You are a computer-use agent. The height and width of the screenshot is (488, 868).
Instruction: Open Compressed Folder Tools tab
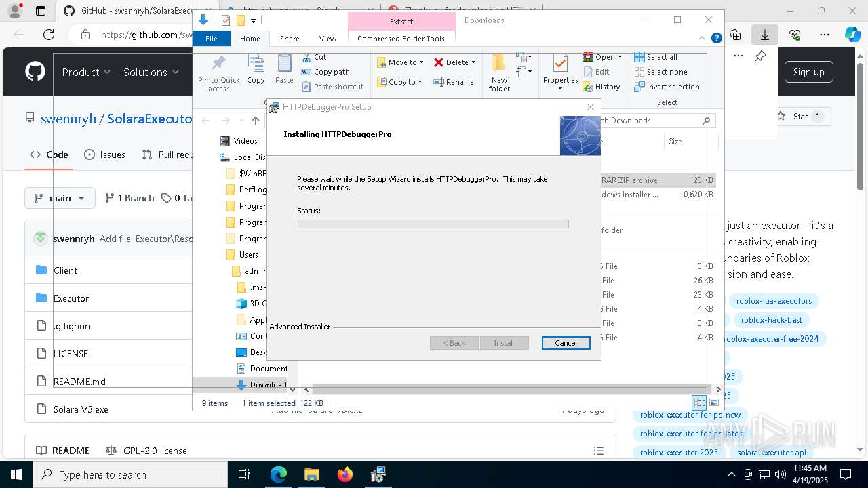click(401, 39)
